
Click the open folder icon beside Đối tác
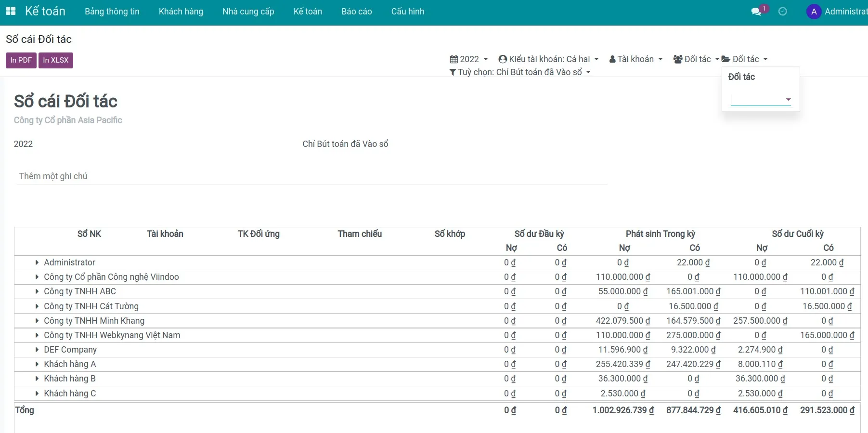click(x=726, y=59)
